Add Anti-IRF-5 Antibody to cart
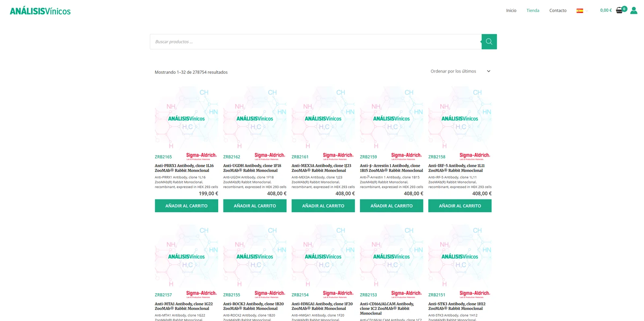This screenshot has height=321, width=644. [x=460, y=206]
